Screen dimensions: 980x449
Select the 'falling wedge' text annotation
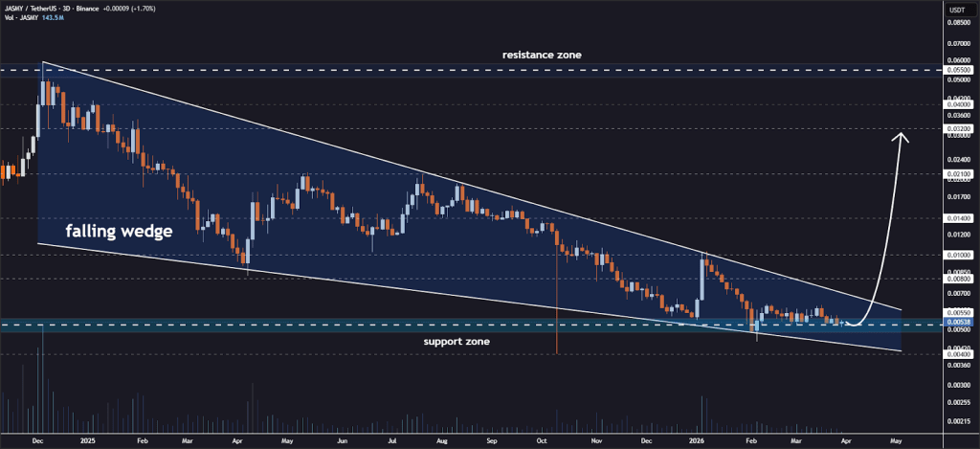pyautogui.click(x=120, y=232)
